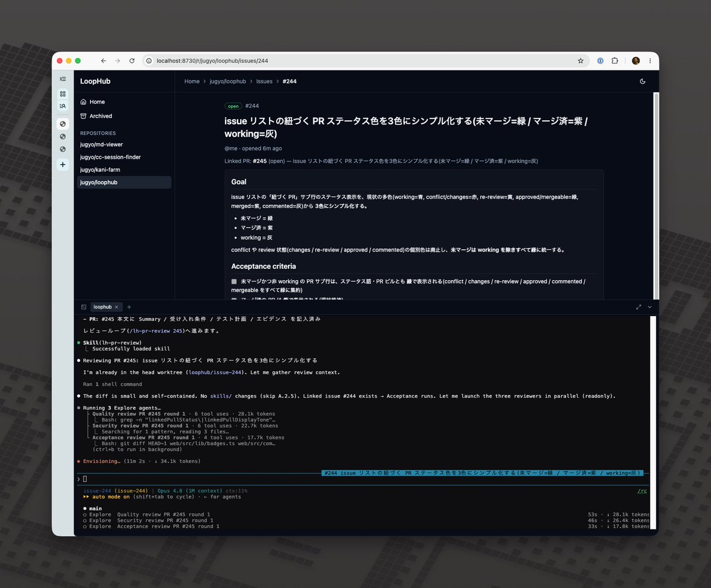Click the #244 title banner in terminal
Viewport: 711px width, 588px height.
pos(482,473)
